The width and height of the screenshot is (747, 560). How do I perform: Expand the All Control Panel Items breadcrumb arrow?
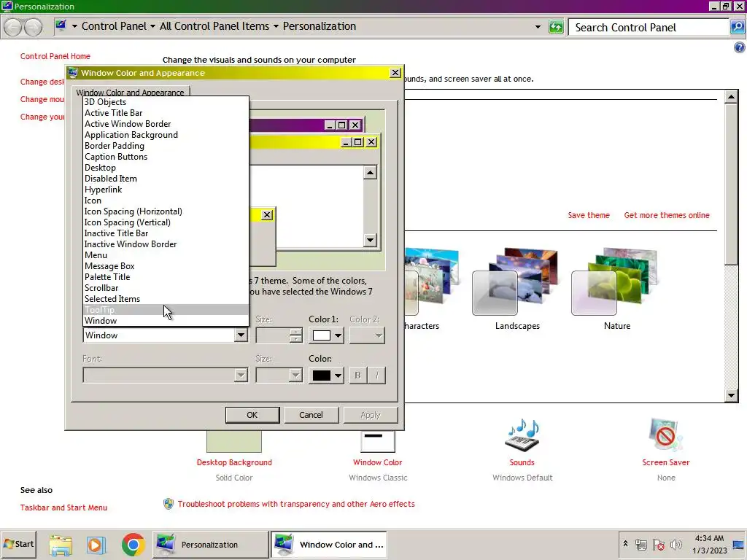pyautogui.click(x=275, y=27)
